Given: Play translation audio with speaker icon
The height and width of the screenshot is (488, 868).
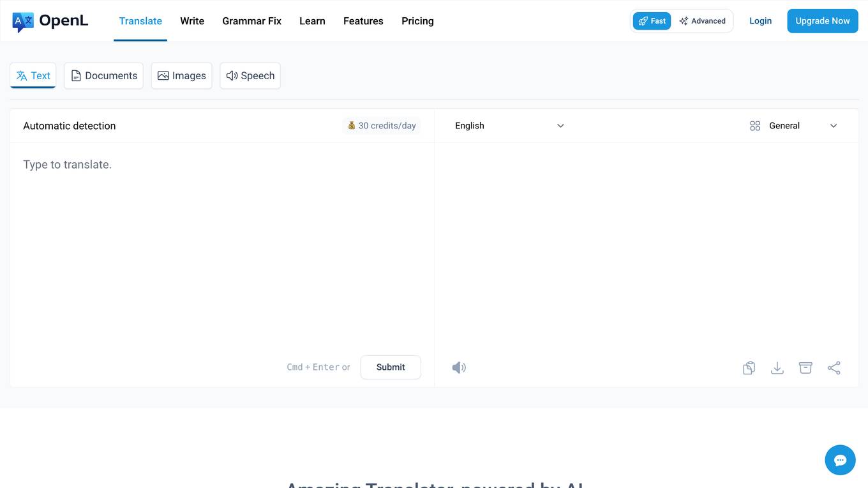Looking at the screenshot, I should [459, 367].
